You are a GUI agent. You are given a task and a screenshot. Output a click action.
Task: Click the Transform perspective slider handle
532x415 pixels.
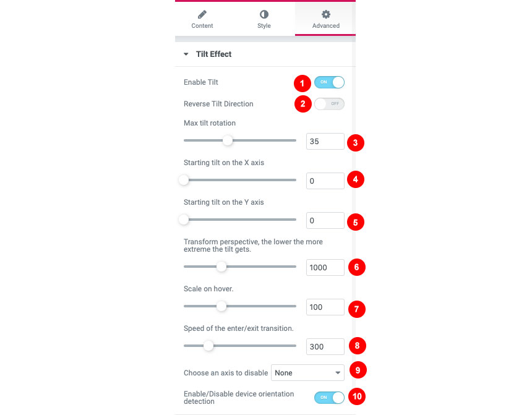[221, 267]
